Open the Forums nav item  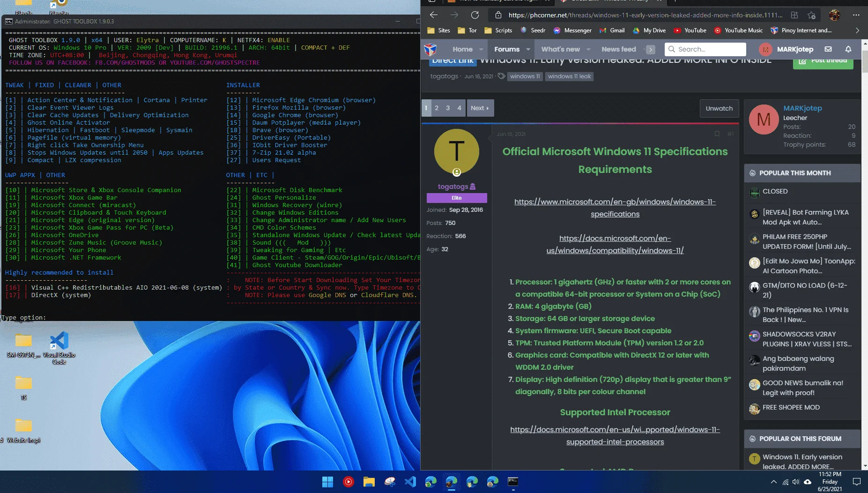tap(507, 49)
